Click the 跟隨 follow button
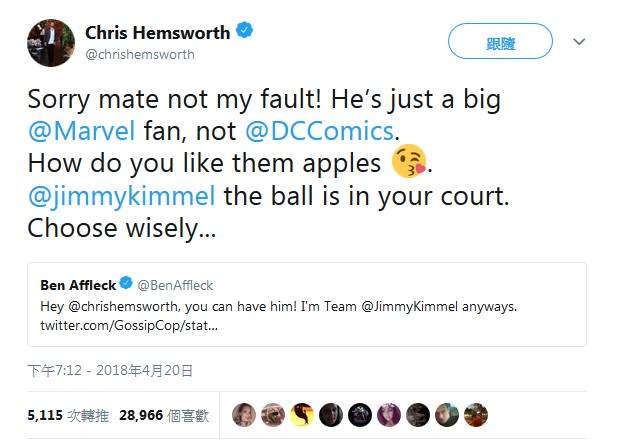 pos(500,41)
